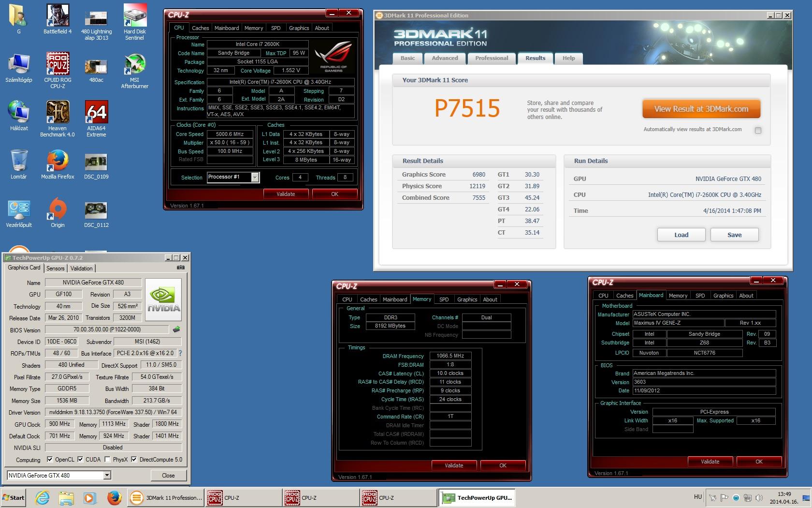Launch MSI Afterburner shortcut
The image size is (812, 508).
coord(134,71)
